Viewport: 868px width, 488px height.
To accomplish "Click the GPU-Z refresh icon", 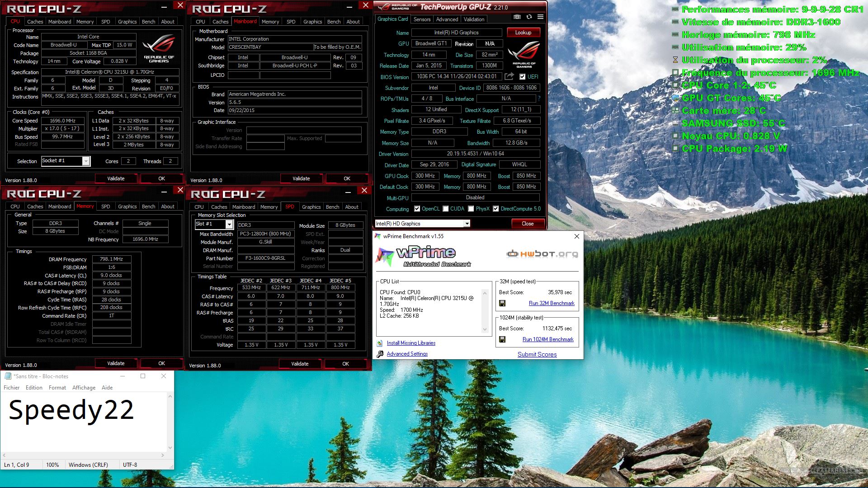I will pyautogui.click(x=528, y=17).
